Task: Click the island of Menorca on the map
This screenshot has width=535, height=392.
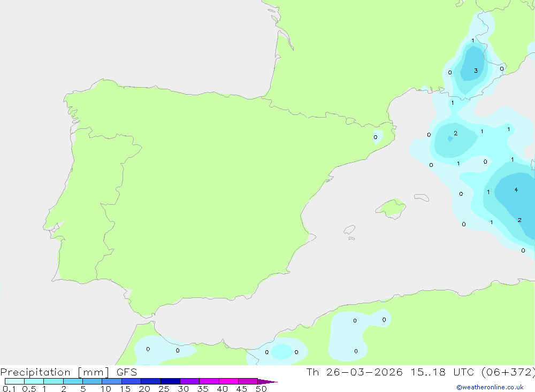Action: [x=422, y=197]
